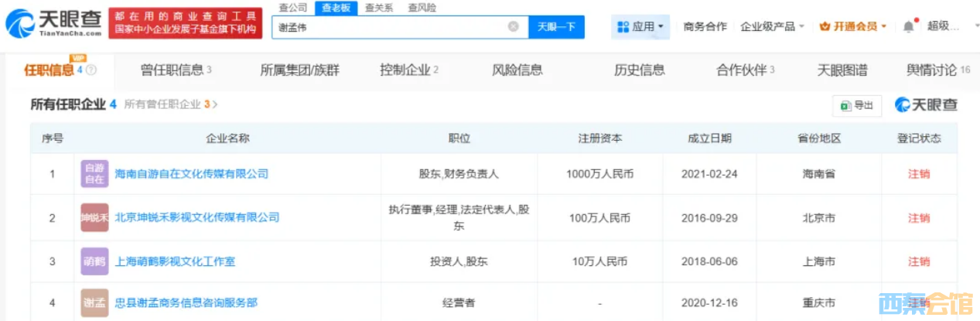Open the 商务合作 link

point(705,26)
